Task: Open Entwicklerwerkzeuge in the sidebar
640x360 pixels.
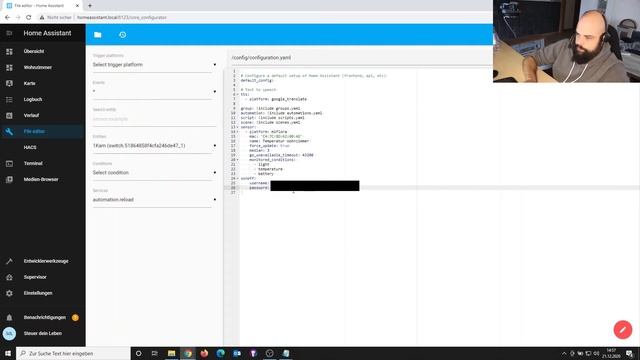Action: 46,261
